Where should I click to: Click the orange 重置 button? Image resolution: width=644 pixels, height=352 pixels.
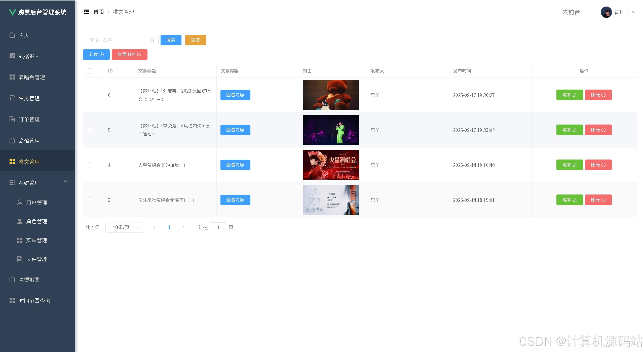pos(196,40)
